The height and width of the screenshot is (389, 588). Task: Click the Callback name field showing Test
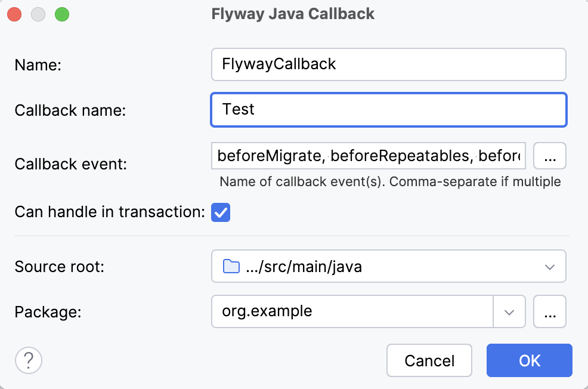coord(388,110)
